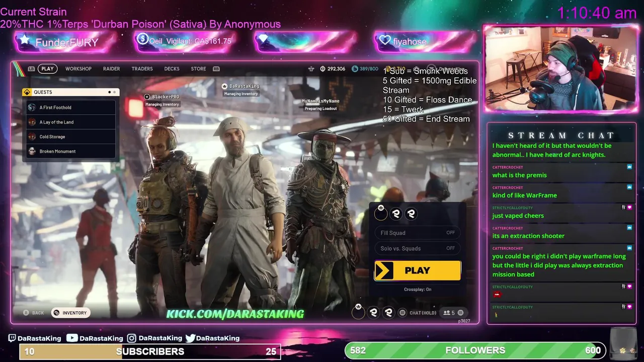The width and height of the screenshot is (644, 362).
Task: Toggle Fill Squad on
Action: [x=417, y=233]
